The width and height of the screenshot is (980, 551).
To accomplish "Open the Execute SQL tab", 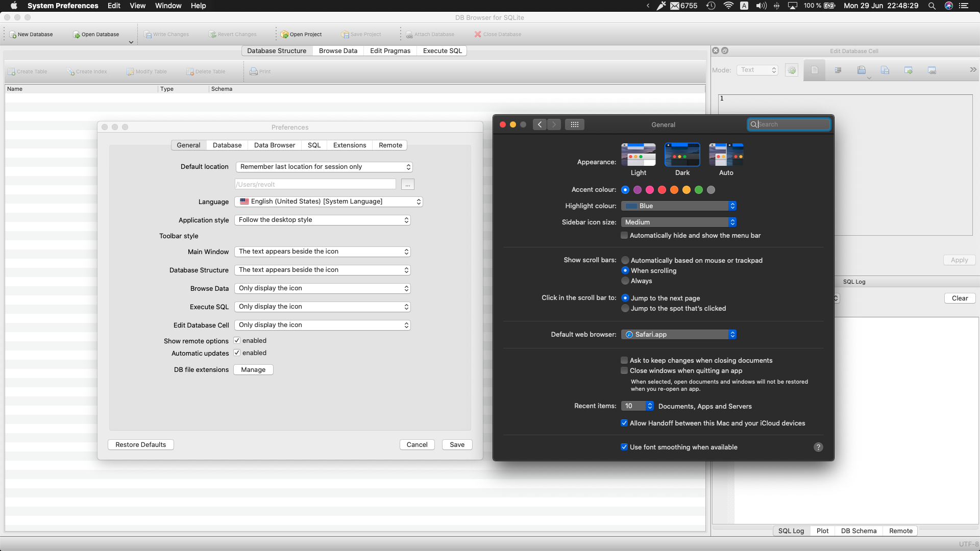I will tap(442, 51).
